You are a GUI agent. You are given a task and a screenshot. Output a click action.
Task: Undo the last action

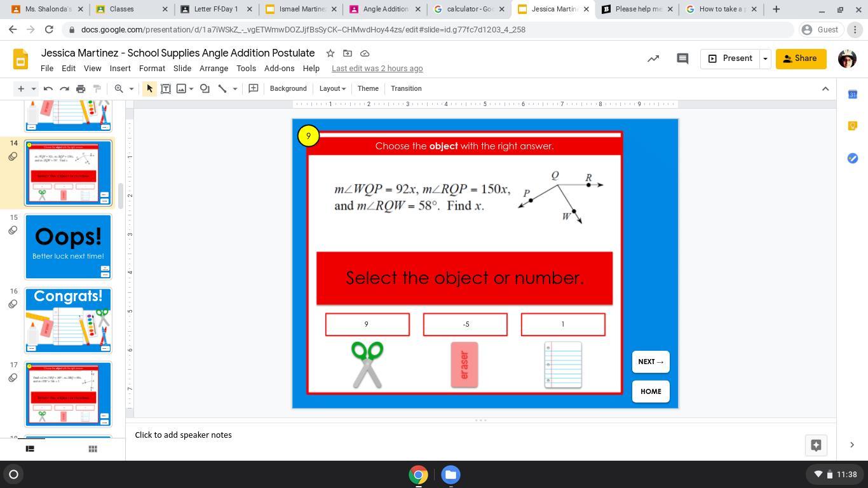tap(48, 89)
